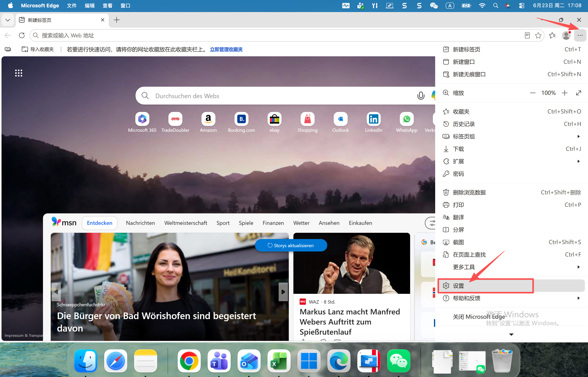Choose 打印 menu entry
588x377 pixels.
tap(511, 205)
